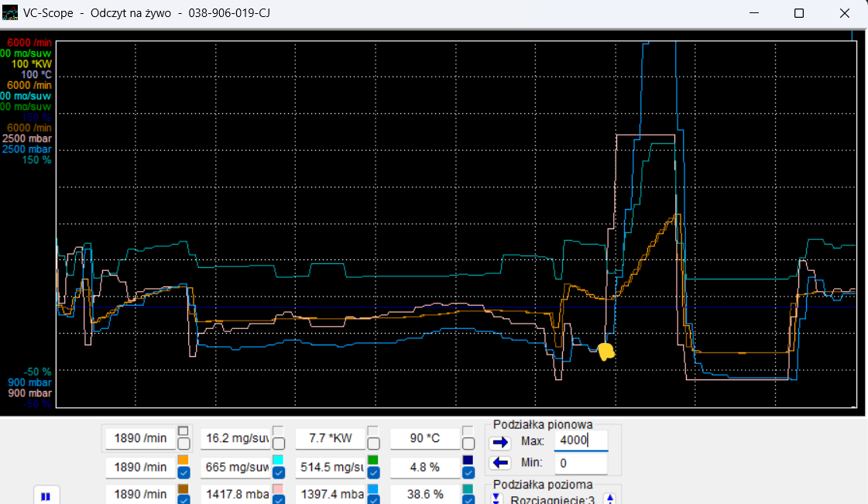The image size is (868, 504).
Task: Disable the green 514.5 mg/suw trace checkbox
Action: (373, 471)
